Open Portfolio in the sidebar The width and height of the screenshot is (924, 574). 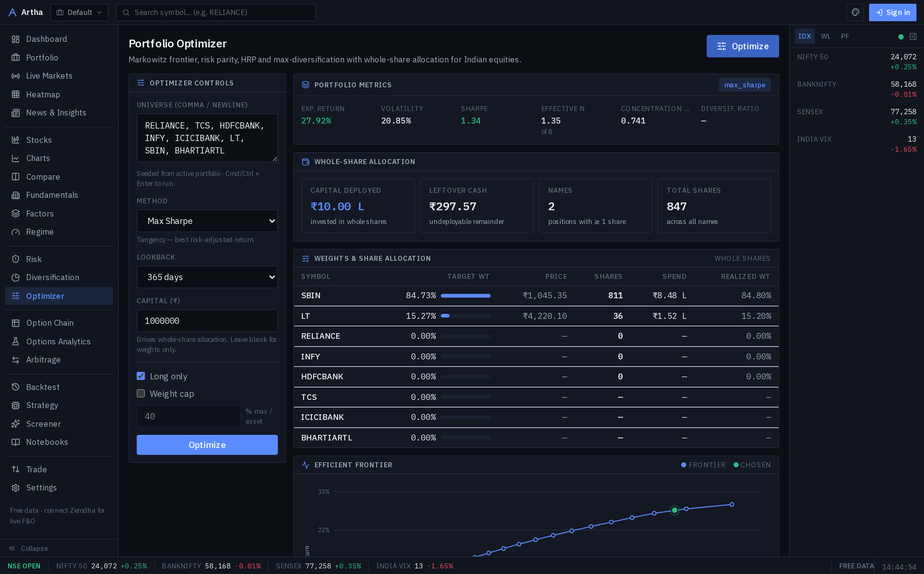pyautogui.click(x=59, y=58)
